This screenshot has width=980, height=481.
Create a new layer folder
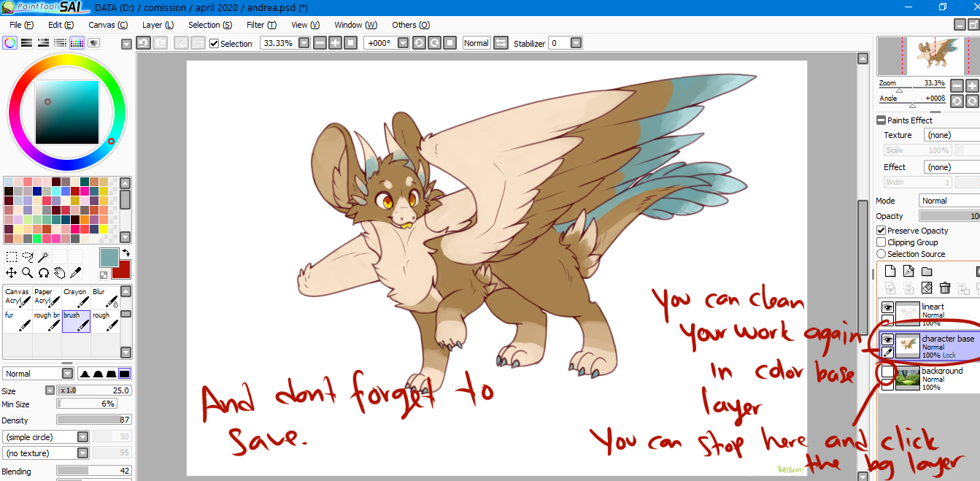point(927,272)
